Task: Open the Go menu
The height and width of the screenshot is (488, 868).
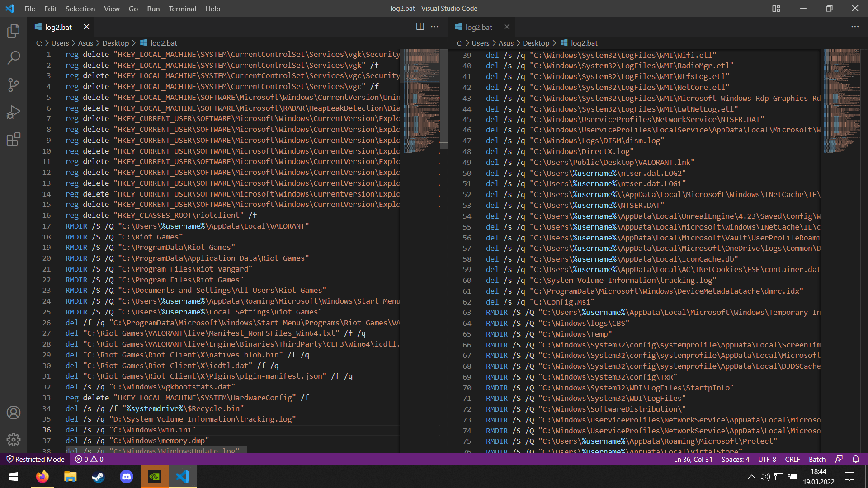Action: pyautogui.click(x=133, y=9)
